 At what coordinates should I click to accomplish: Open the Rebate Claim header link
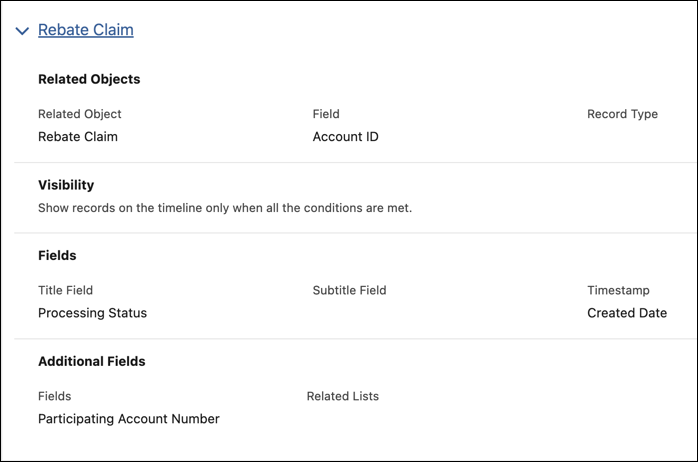tap(86, 30)
